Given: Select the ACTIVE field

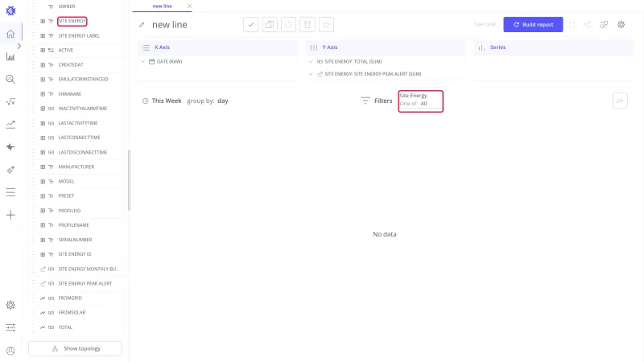Looking at the screenshot, I should coord(66,50).
